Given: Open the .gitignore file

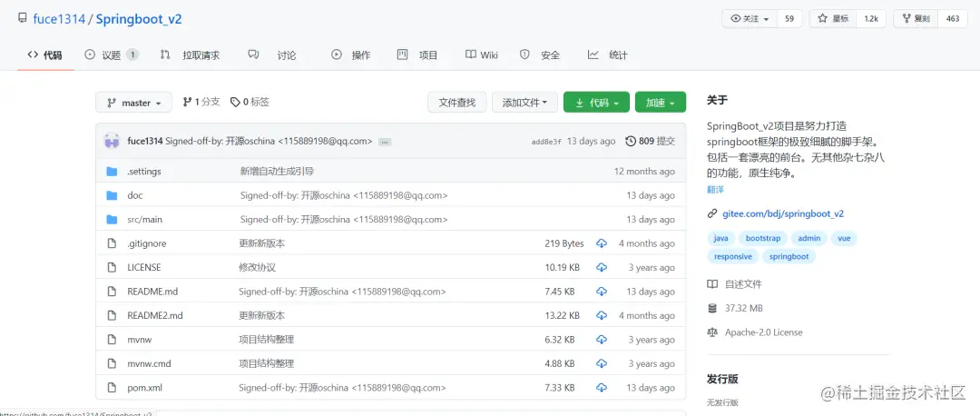Looking at the screenshot, I should [147, 243].
